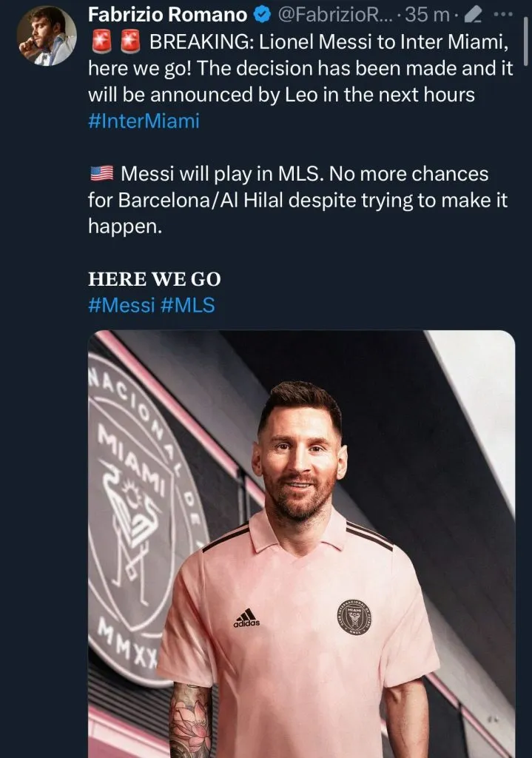
Task: Open the #InterMiami hashtag
Action: [144, 121]
